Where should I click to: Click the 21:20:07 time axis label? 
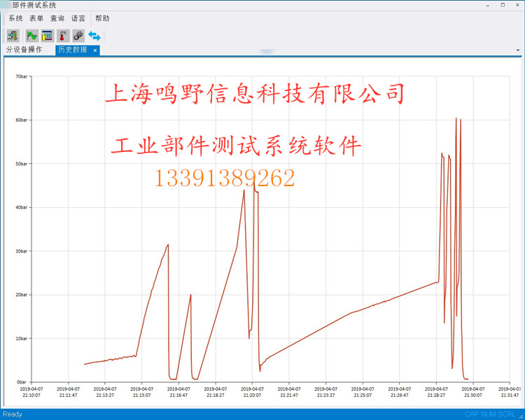tap(252, 392)
